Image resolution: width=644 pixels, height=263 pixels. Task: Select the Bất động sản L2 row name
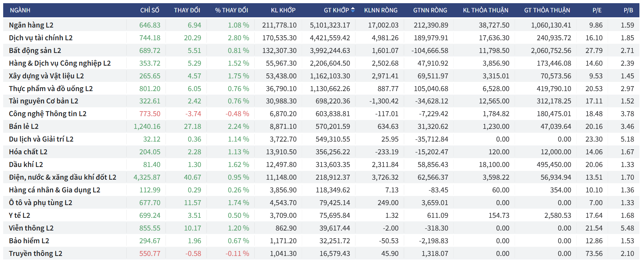[35, 50]
